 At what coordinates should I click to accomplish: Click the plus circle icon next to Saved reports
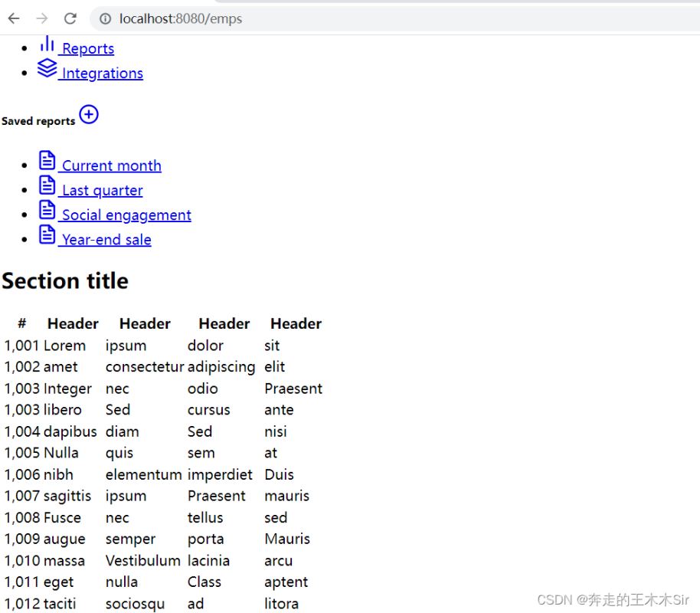click(x=89, y=115)
